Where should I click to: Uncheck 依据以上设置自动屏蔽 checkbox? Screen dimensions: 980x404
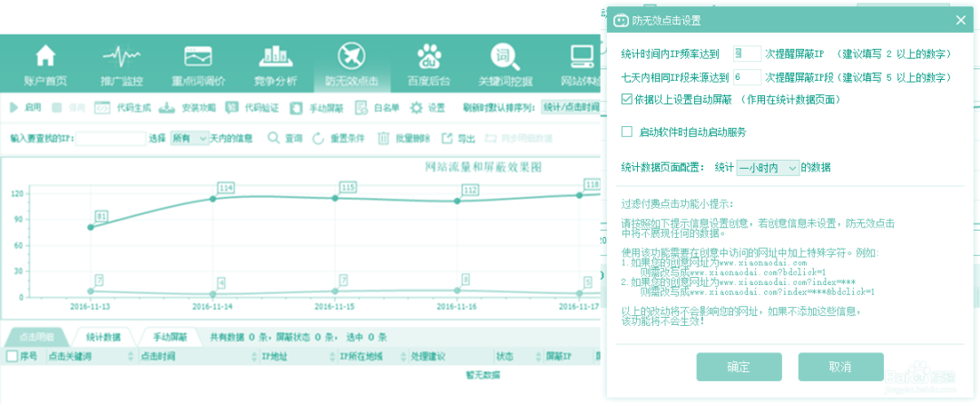(627, 99)
